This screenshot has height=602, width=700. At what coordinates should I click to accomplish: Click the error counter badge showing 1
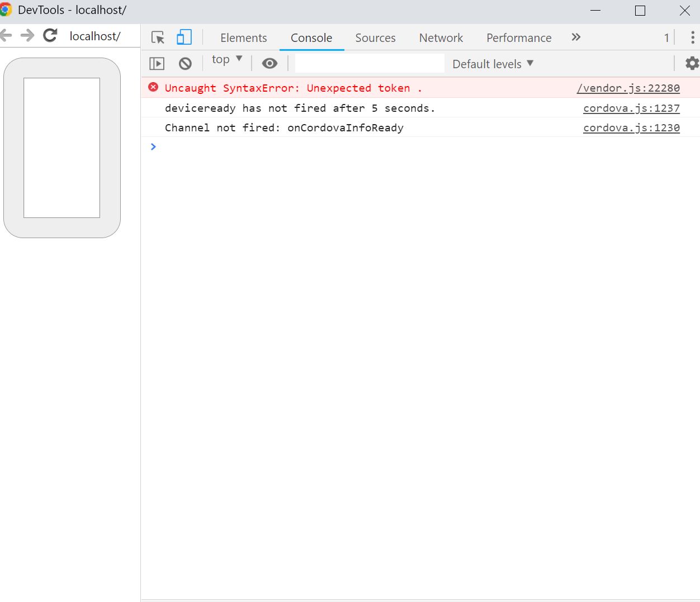[666, 37]
